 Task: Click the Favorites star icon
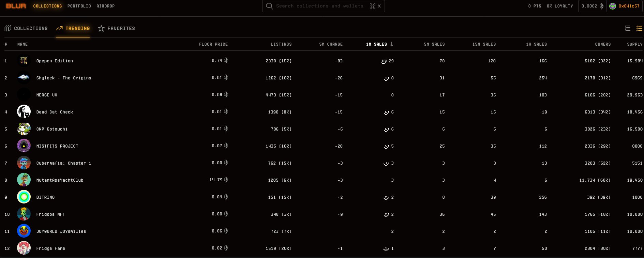coord(101,28)
